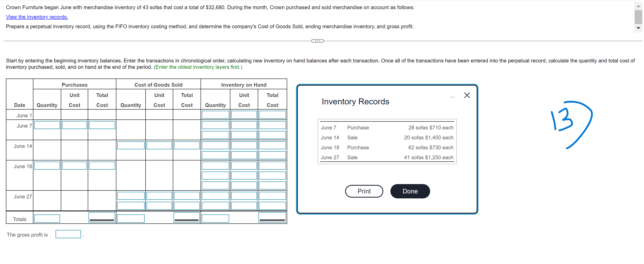Click the gross profit input field
This screenshot has height=264, width=644.
point(68,234)
